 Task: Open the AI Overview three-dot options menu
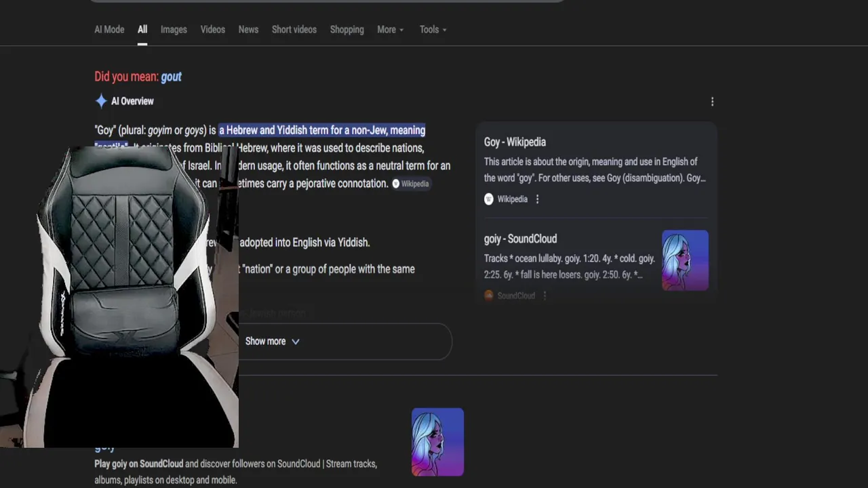click(x=712, y=102)
